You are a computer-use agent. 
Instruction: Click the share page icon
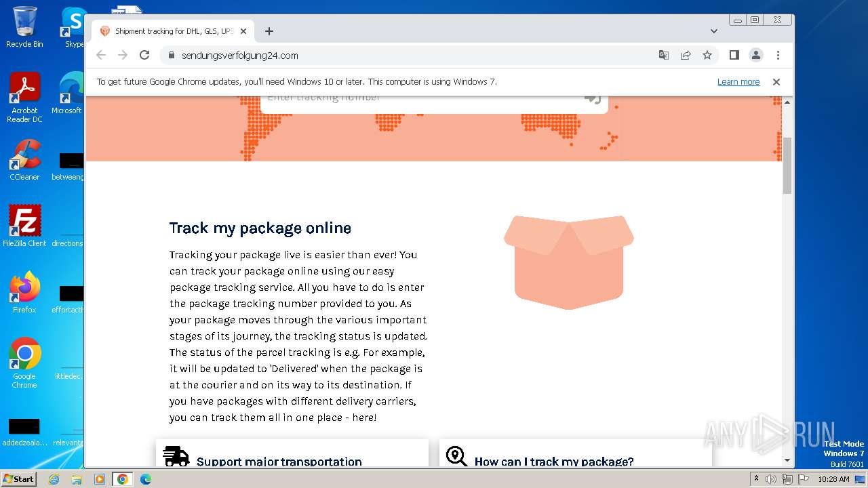click(686, 56)
